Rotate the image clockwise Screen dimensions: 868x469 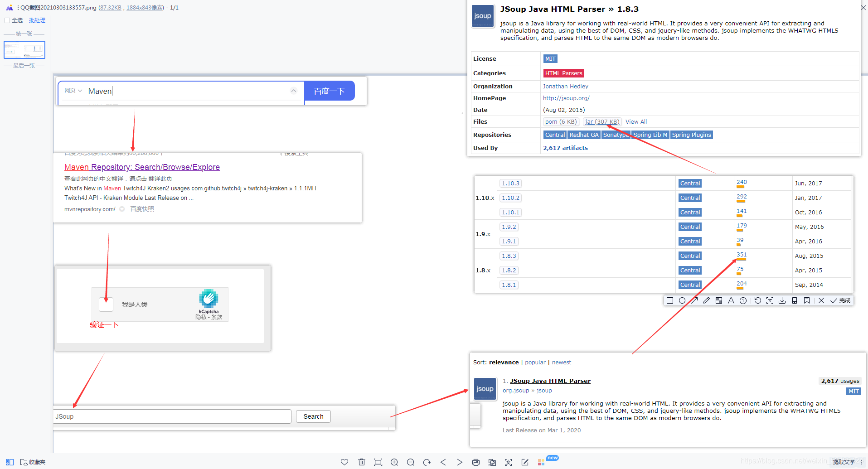pyautogui.click(x=427, y=462)
